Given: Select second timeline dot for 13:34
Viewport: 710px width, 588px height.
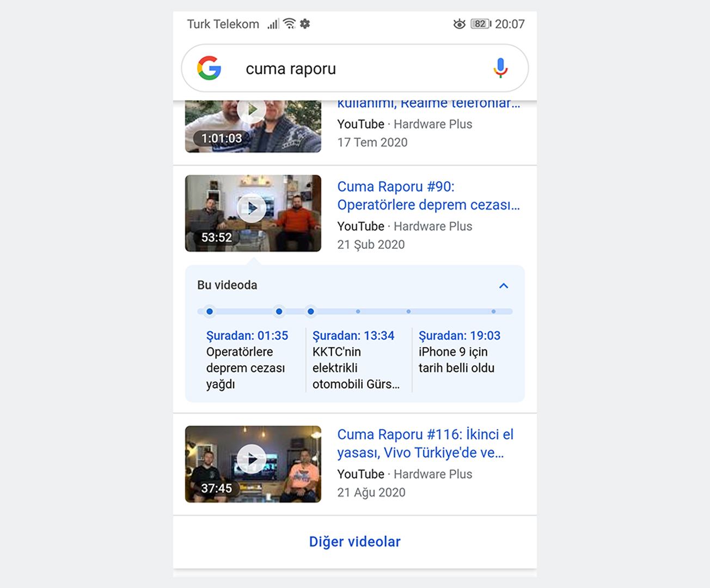Looking at the screenshot, I should point(279,311).
